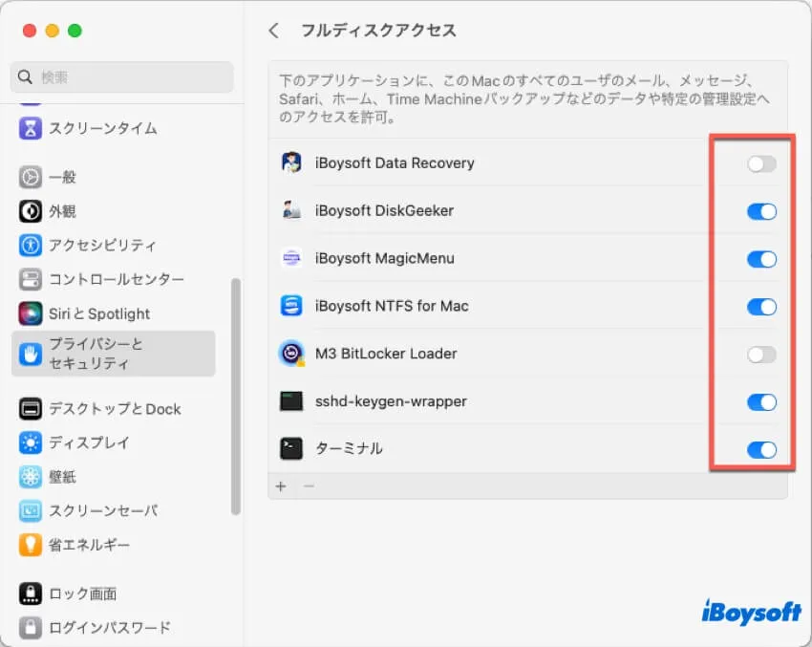The width and height of the screenshot is (812, 647).
Task: Go back with the chevron arrow
Action: [x=274, y=31]
